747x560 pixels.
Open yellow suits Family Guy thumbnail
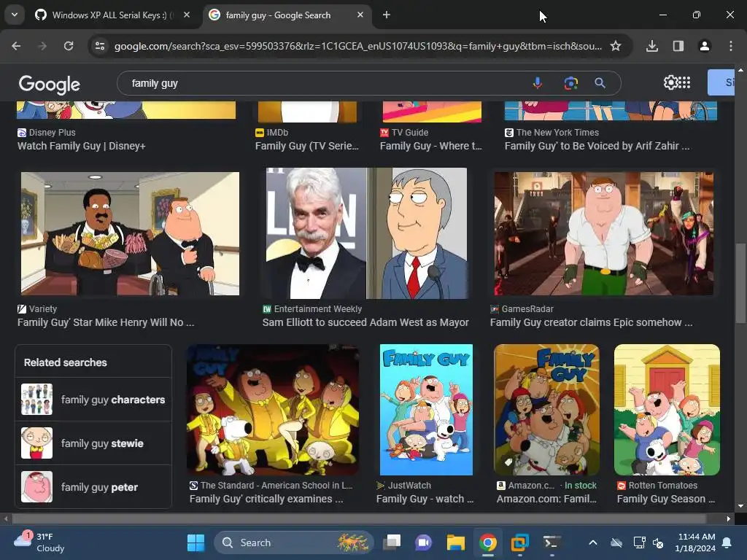coord(273,410)
